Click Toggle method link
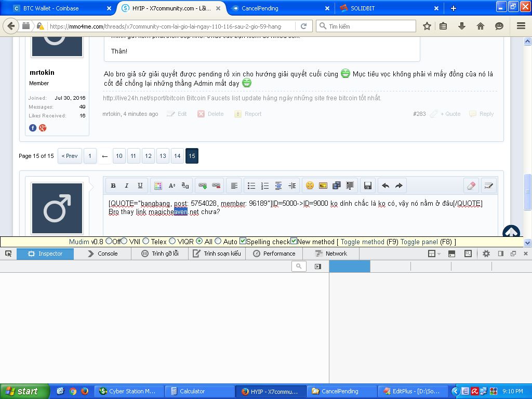The height and width of the screenshot is (399, 532). (362, 242)
